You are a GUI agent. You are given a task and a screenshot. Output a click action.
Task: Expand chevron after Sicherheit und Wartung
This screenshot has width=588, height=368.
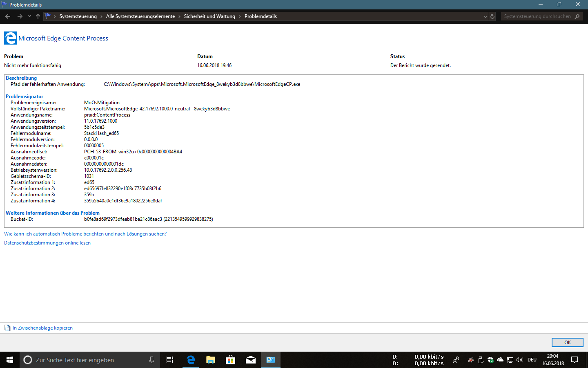point(240,16)
